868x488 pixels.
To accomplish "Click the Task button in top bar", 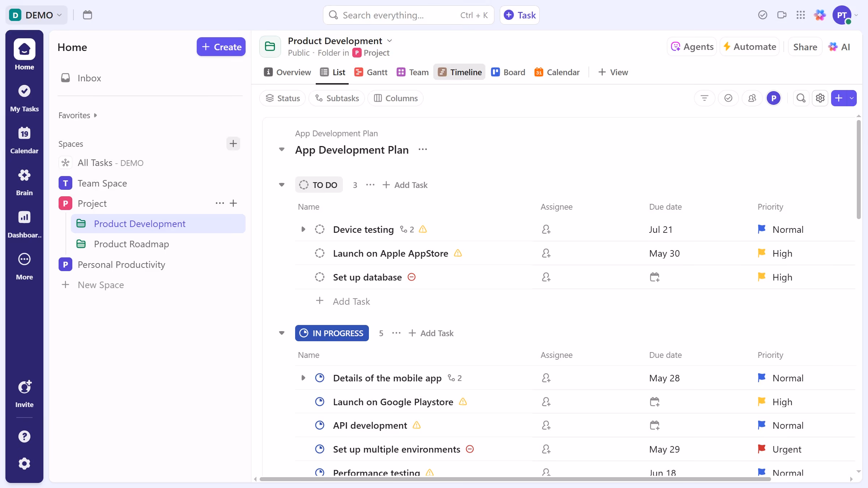I will 520,15.
